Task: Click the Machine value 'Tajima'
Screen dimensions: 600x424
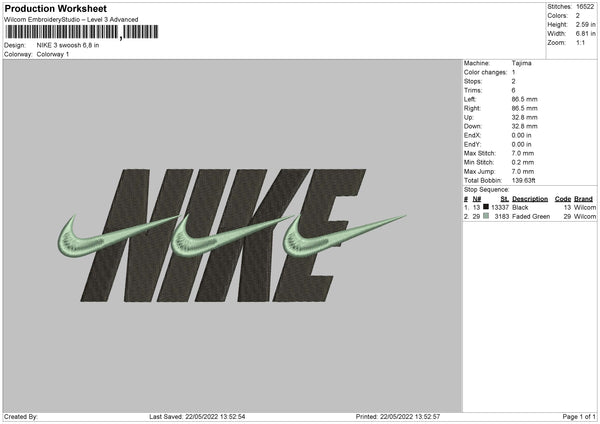Action: (522, 63)
